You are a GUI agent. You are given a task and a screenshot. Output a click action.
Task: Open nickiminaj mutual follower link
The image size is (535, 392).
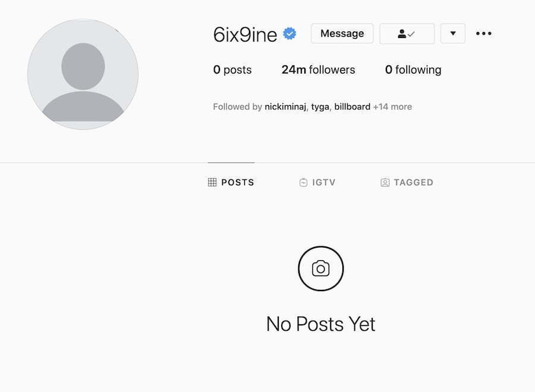285,107
